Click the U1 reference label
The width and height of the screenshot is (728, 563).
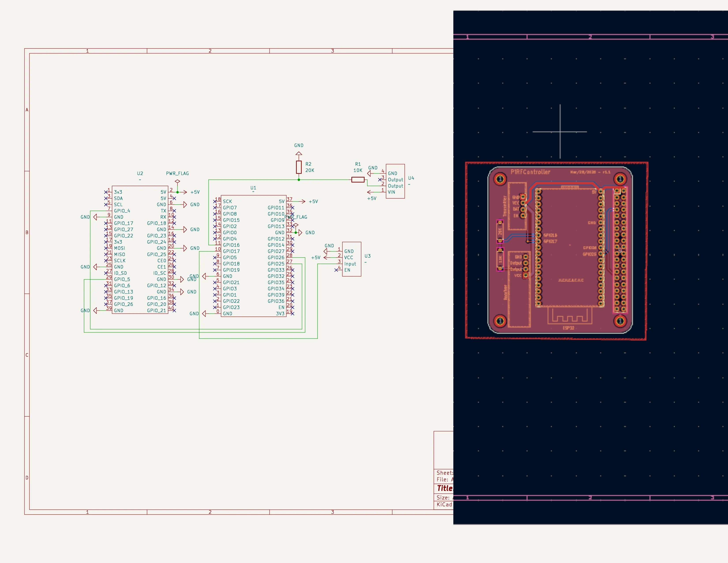(x=253, y=188)
